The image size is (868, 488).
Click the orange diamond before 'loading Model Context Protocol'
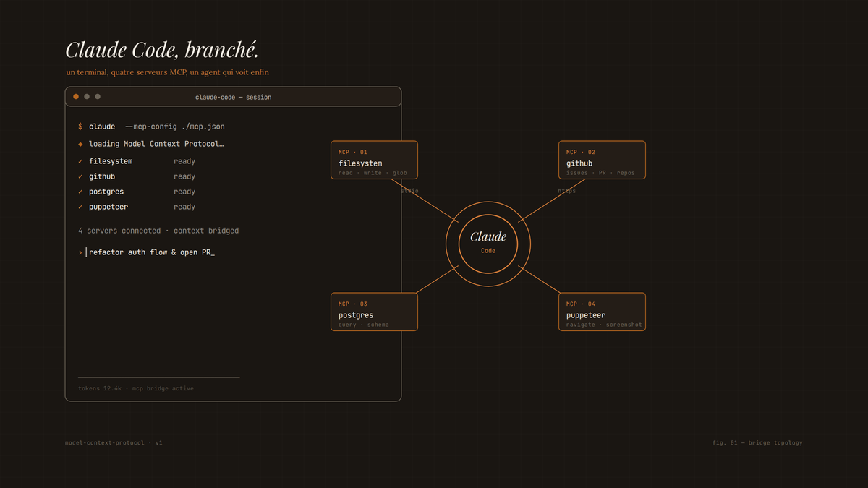click(80, 144)
